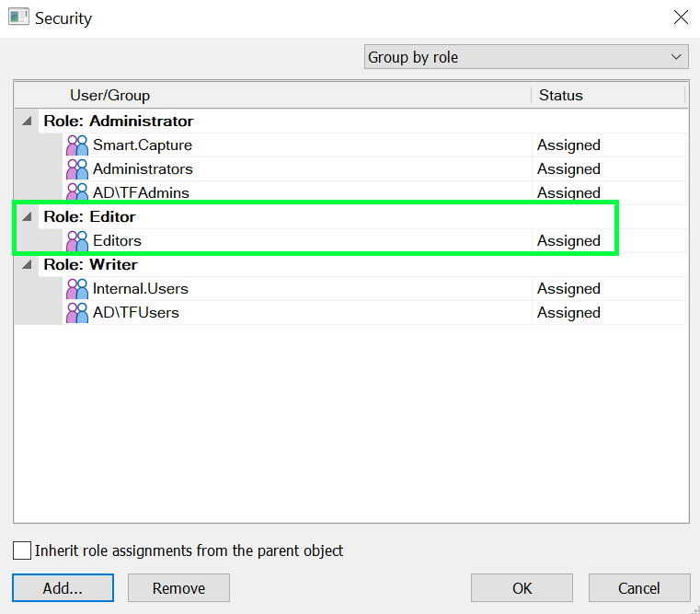Enable inherit role assignments checkbox
The width and height of the screenshot is (700, 614).
[x=22, y=550]
